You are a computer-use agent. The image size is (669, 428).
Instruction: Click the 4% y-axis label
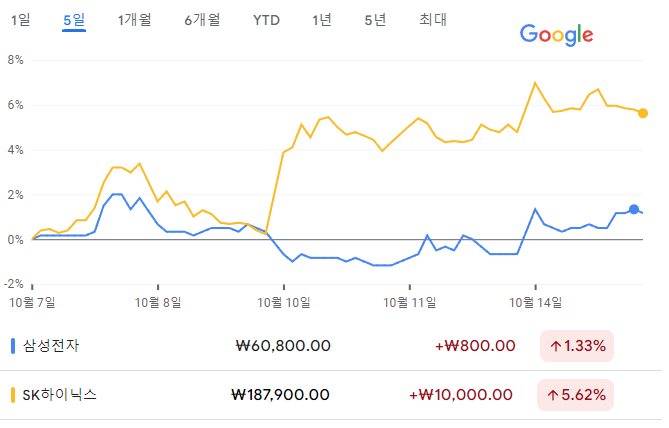click(15, 150)
